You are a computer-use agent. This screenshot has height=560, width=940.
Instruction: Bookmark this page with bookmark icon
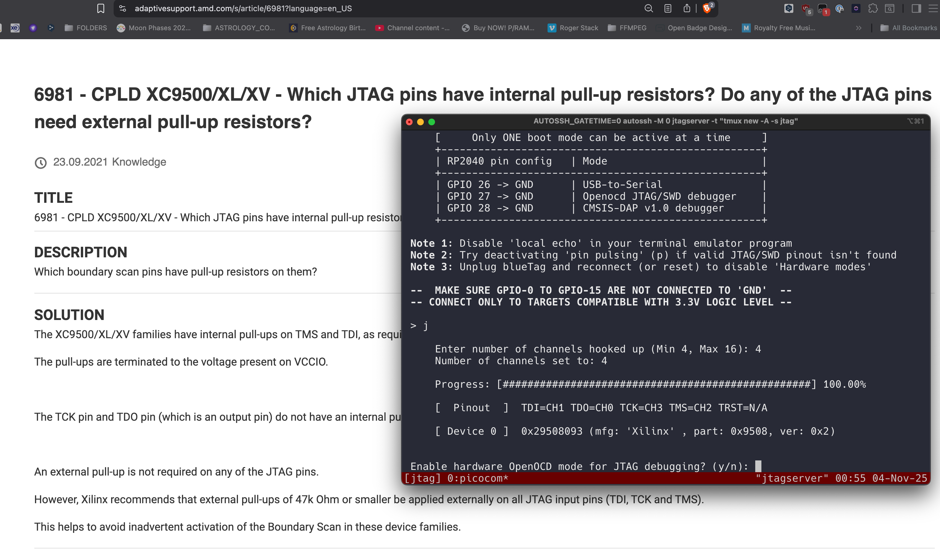pos(100,8)
